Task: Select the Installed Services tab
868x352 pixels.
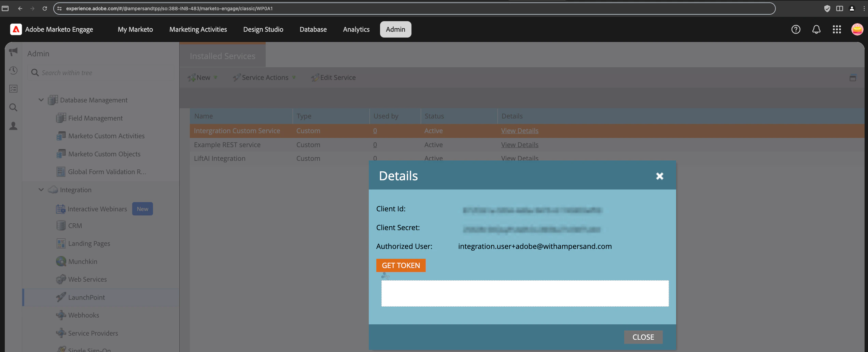Action: pyautogui.click(x=223, y=56)
